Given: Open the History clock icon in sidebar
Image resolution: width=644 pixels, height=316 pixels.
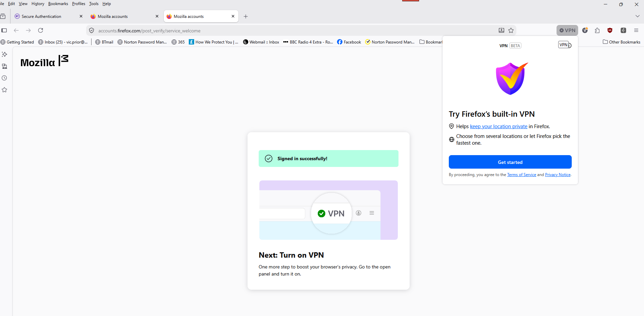Looking at the screenshot, I should (4, 78).
